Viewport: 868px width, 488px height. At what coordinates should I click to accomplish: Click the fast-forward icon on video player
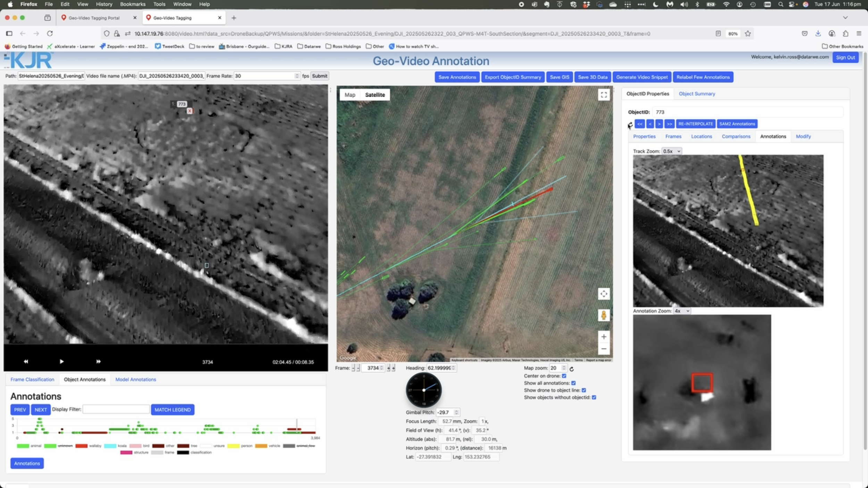(98, 361)
